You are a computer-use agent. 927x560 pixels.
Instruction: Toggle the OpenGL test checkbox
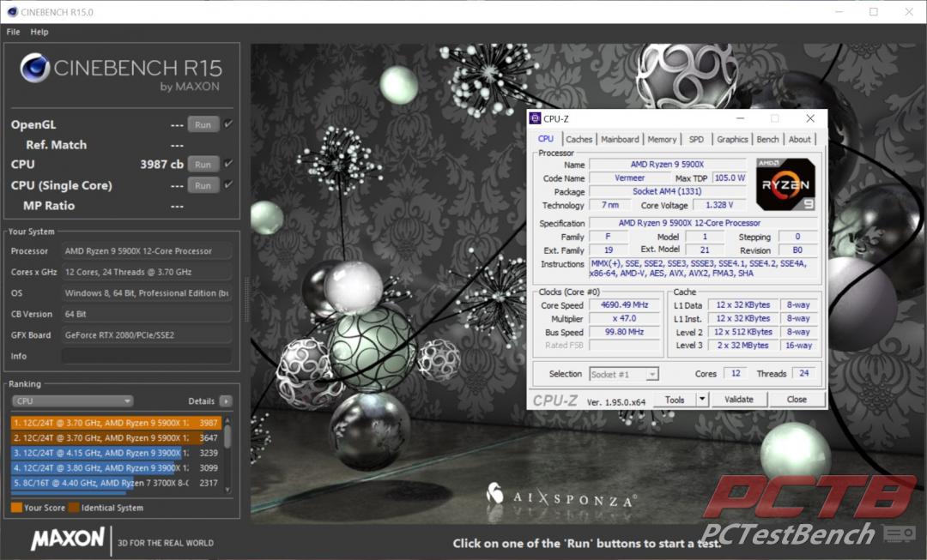(228, 124)
